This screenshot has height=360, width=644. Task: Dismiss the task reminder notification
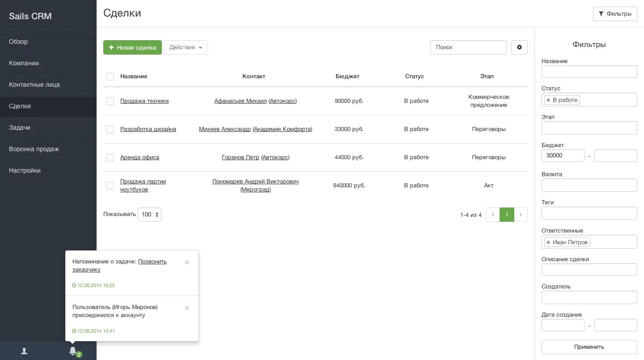[x=187, y=263]
